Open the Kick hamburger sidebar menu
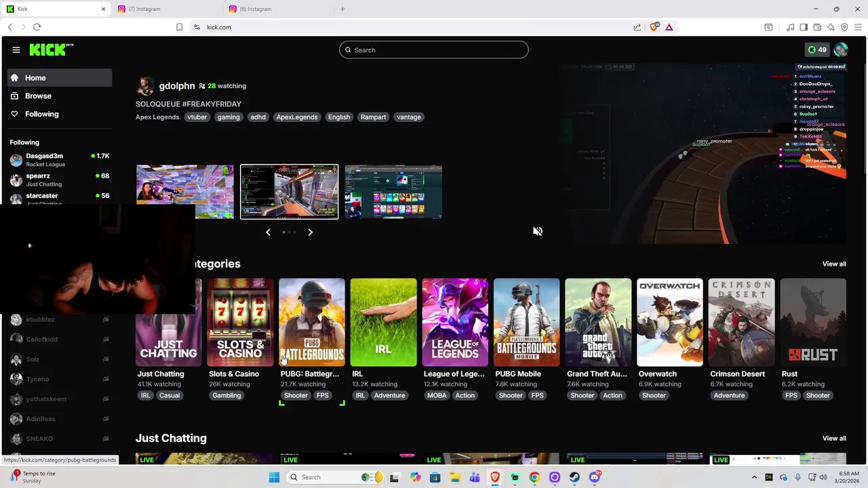The height and width of the screenshot is (488, 868). (16, 49)
